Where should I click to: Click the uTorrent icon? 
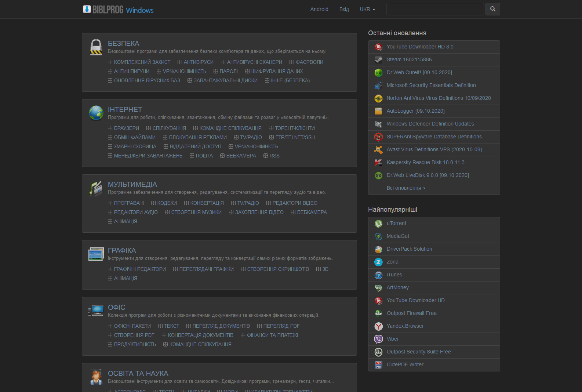point(378,224)
